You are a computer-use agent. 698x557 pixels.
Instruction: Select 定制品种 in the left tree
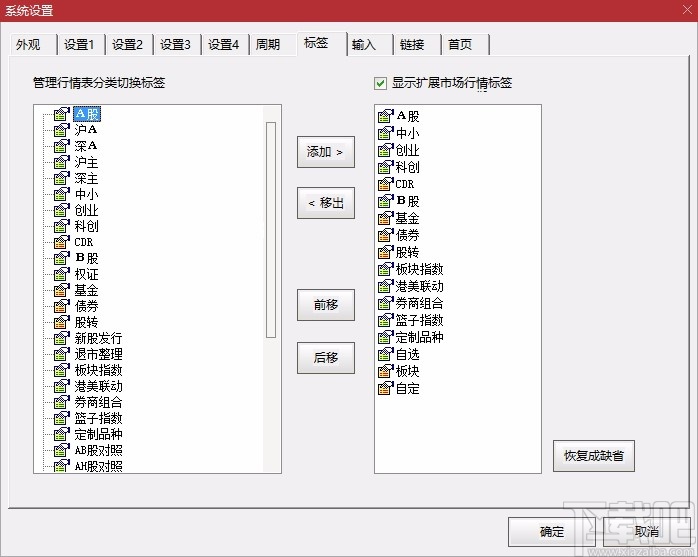(98, 435)
